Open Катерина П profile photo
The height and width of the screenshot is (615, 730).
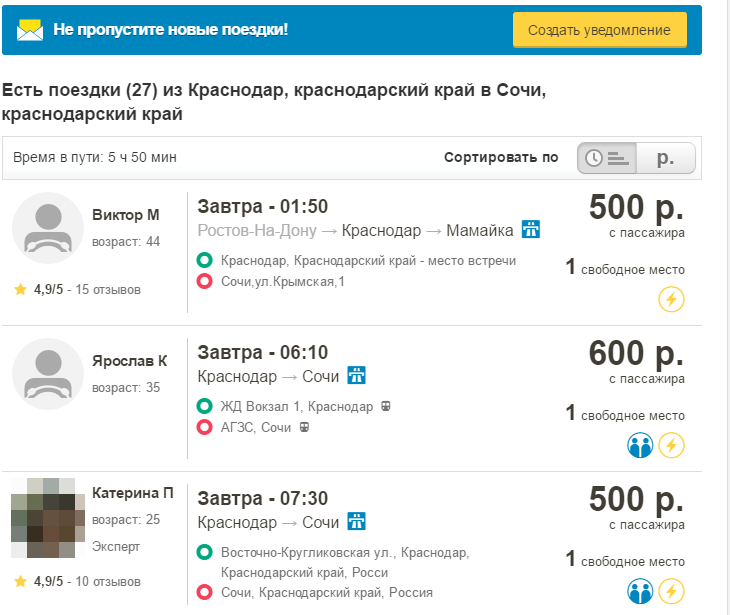tap(48, 518)
